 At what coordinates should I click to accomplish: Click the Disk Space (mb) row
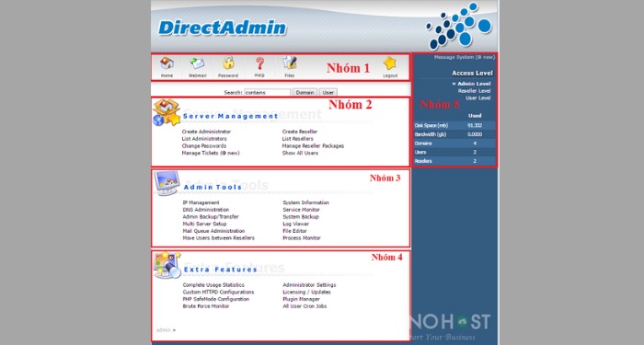454,126
